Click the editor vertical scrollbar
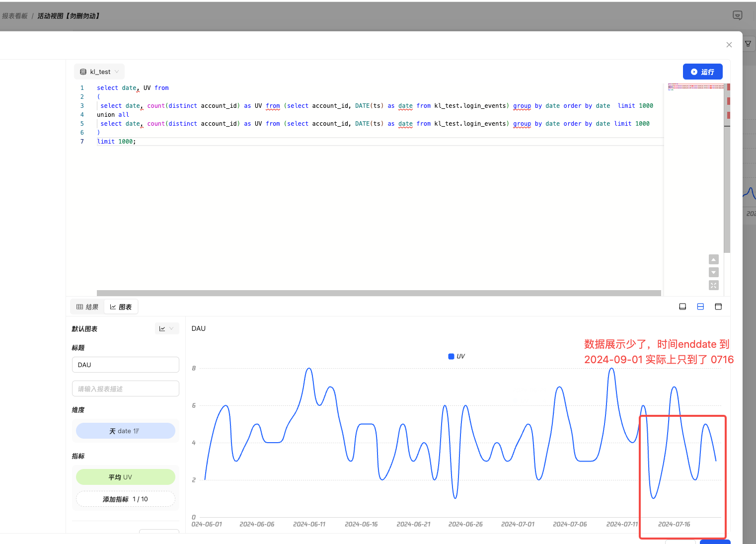Image resolution: width=756 pixels, height=544 pixels. click(x=727, y=168)
